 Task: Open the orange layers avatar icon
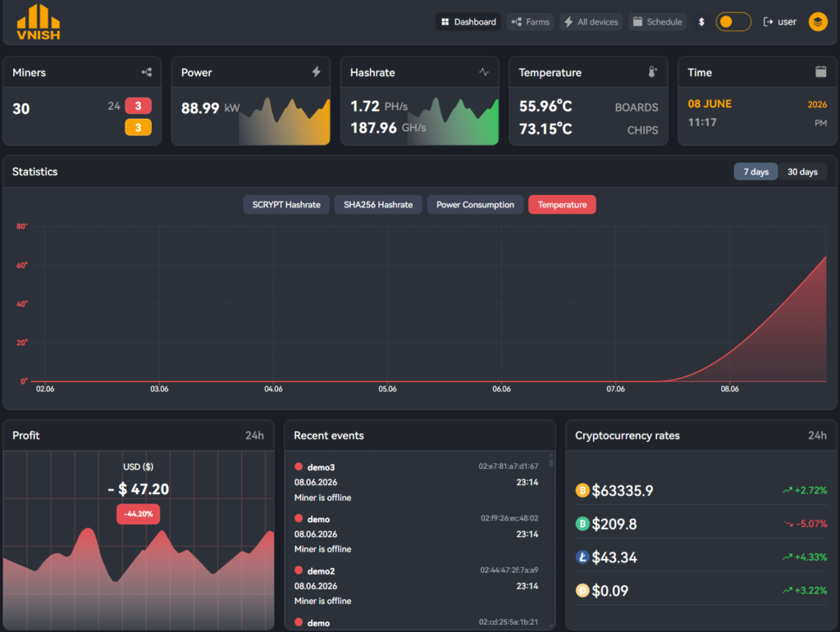tap(818, 22)
